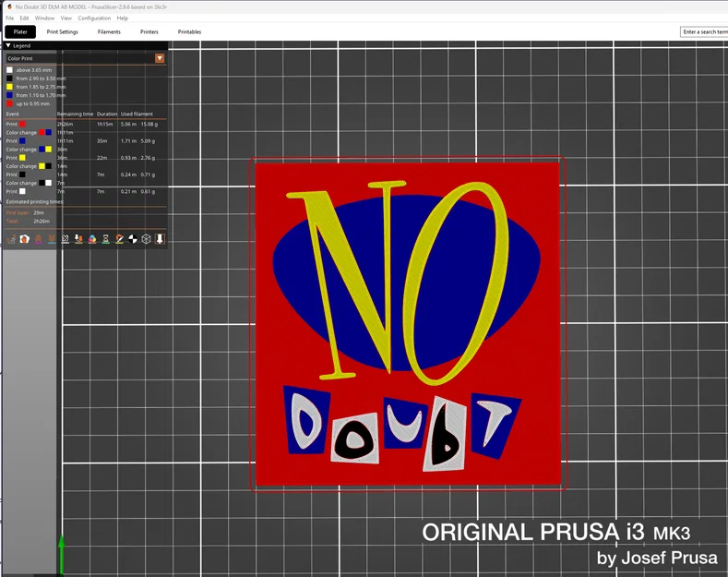This screenshot has height=577, width=728.
Task: Toggle Pause prints hourglass icon
Action: click(106, 239)
